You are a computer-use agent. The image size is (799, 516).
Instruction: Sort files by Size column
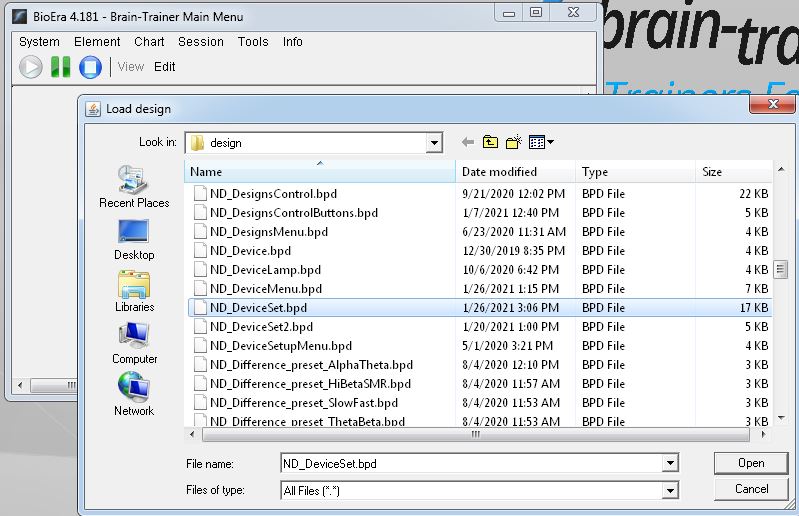click(734, 172)
